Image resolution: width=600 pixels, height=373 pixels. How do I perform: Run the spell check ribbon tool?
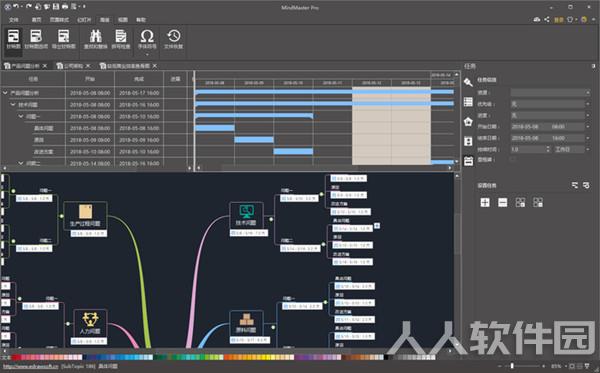click(121, 39)
